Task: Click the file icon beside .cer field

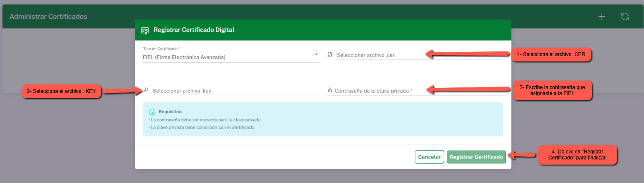Action: tap(329, 54)
